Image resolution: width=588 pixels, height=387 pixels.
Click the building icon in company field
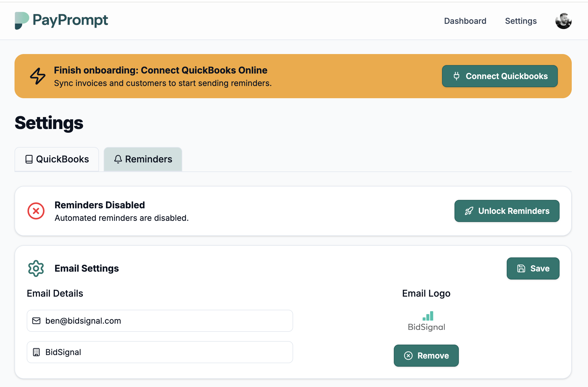pos(36,352)
